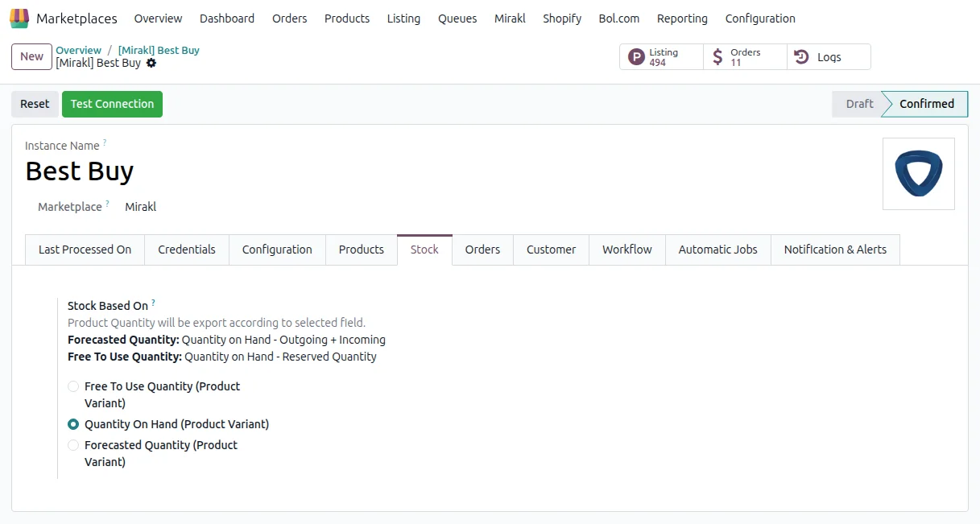Image resolution: width=980 pixels, height=524 pixels.
Task: Open the top Orders menu
Action: point(290,19)
